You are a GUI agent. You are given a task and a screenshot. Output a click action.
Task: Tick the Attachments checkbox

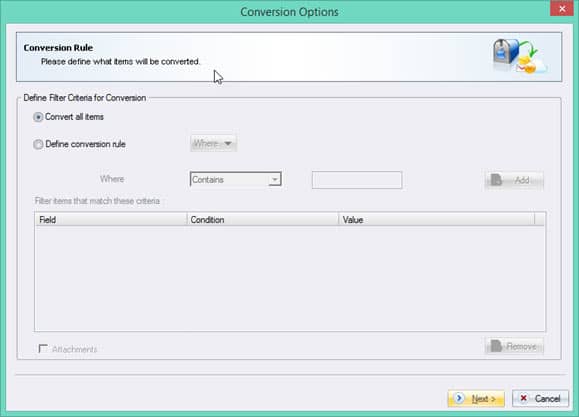(x=43, y=349)
